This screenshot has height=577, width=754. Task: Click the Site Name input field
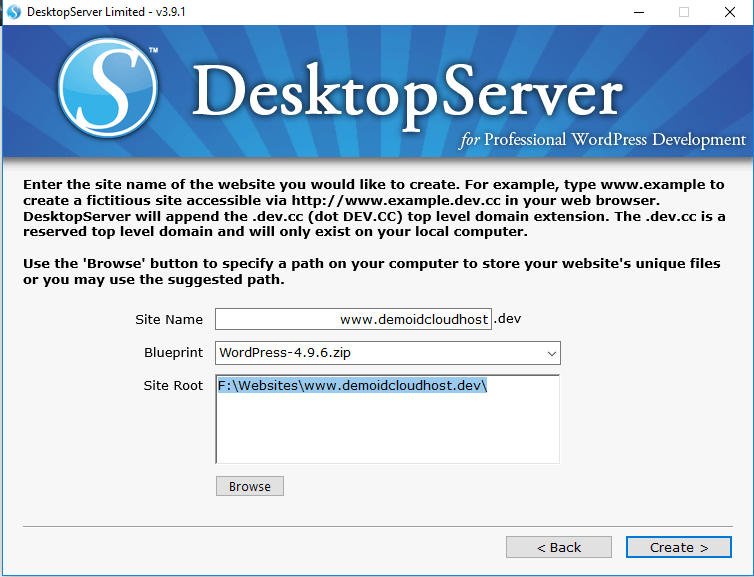(x=353, y=319)
